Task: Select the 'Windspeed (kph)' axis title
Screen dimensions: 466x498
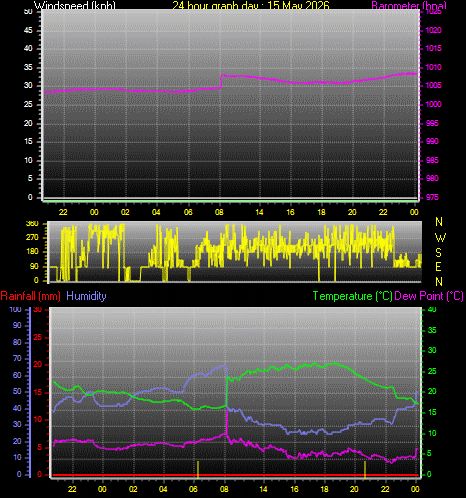Action: tap(75, 5)
